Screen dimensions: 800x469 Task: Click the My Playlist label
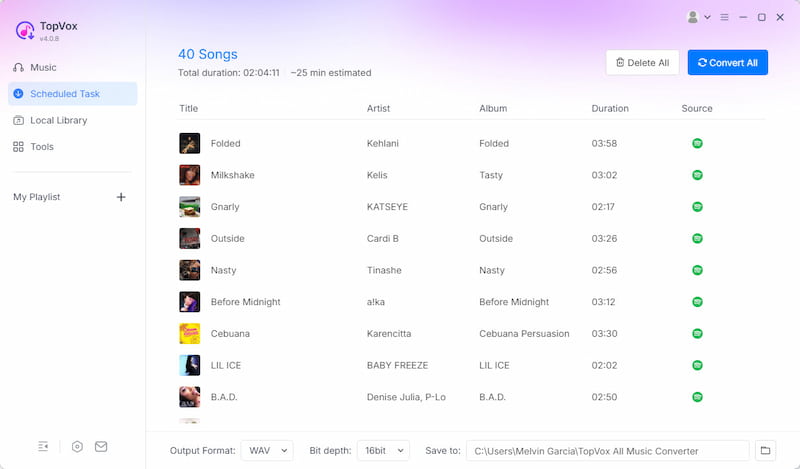(x=37, y=197)
